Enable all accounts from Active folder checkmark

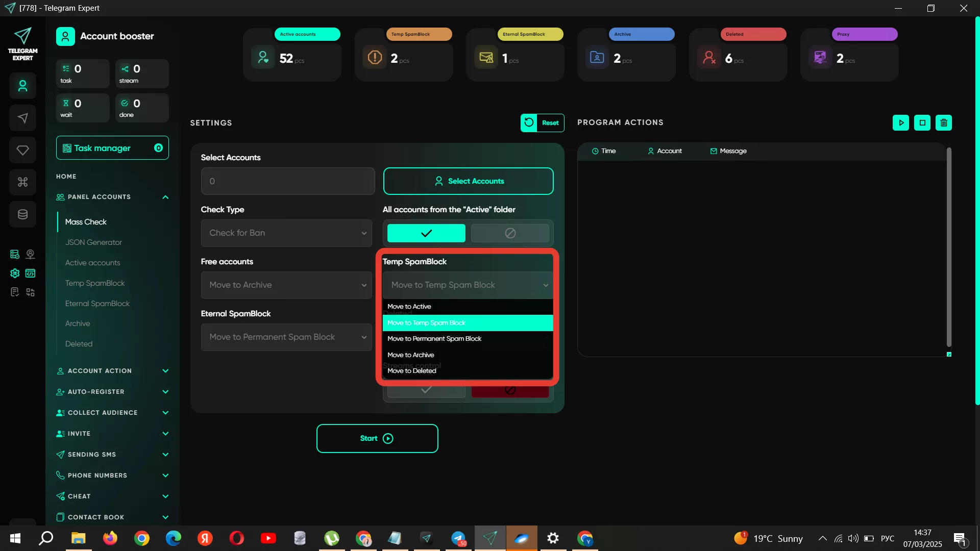[426, 233]
